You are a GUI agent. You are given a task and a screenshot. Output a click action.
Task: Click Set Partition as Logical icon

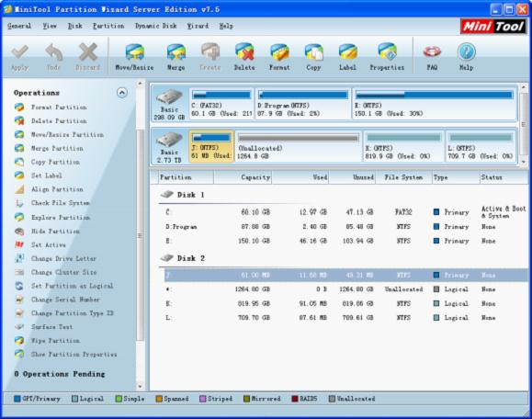[x=19, y=286]
